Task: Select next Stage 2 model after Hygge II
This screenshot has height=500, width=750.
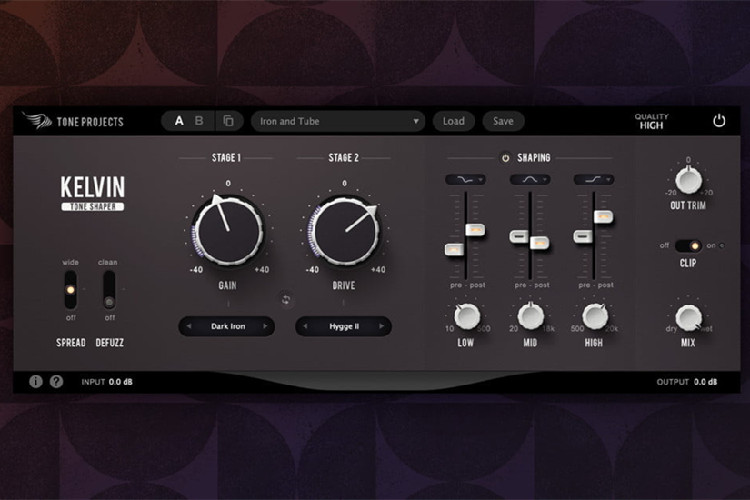Action: (382, 326)
